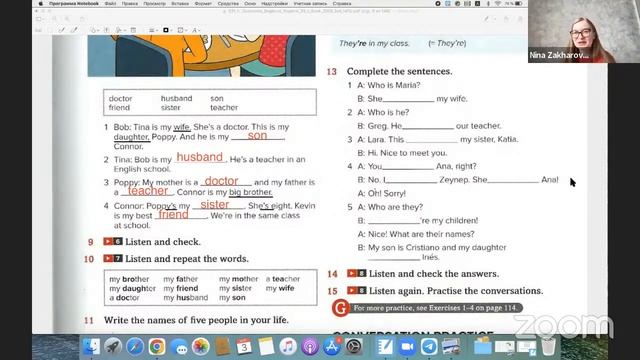Open the border color swatch
Image resolution: width=640 pixels, height=360 pixels.
166,30
